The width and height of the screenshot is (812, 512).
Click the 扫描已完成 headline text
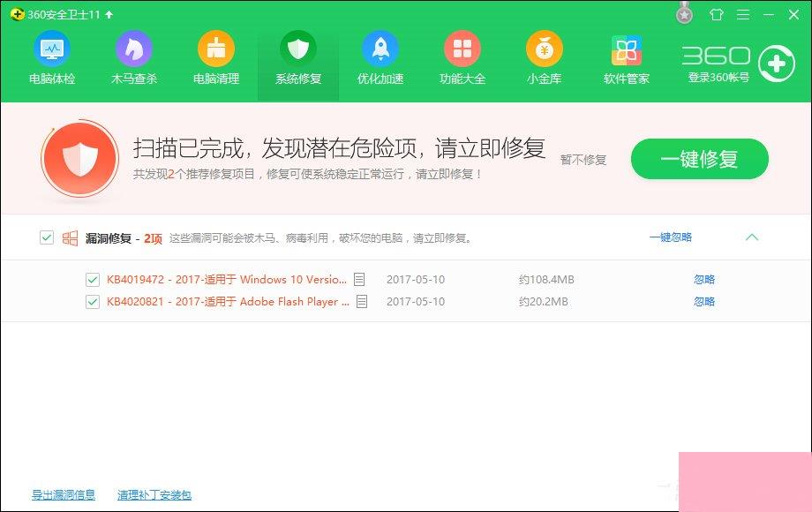point(340,148)
